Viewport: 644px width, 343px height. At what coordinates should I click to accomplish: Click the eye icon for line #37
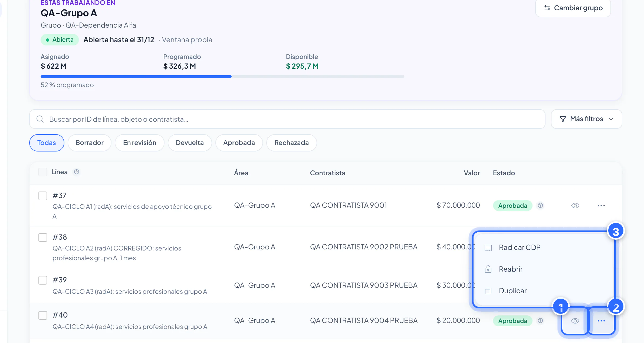575,206
